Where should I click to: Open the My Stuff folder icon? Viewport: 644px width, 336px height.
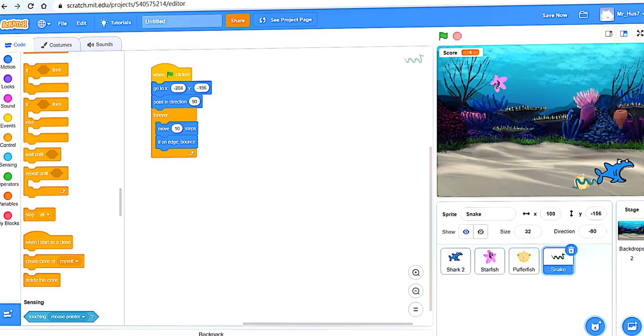tap(583, 15)
